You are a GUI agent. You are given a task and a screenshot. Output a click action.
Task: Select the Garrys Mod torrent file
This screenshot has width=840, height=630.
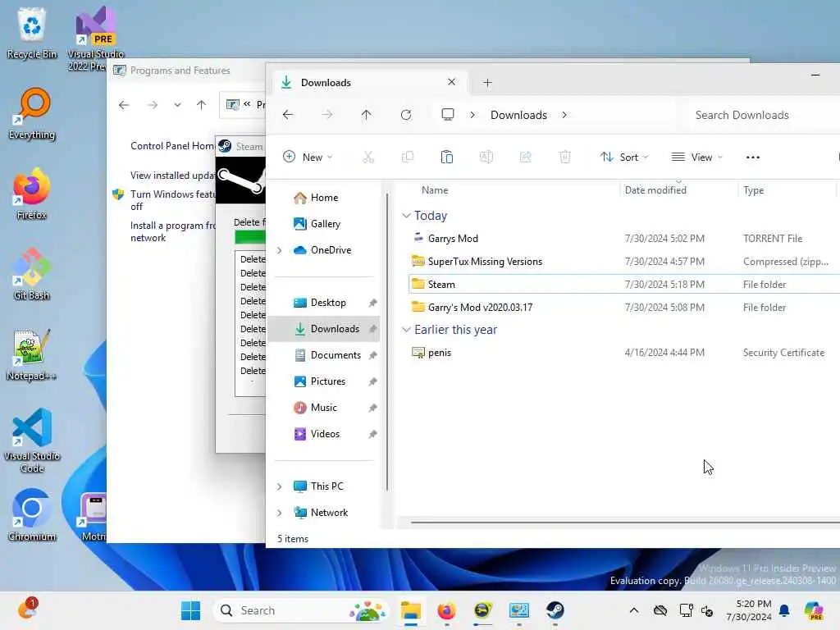pyautogui.click(x=623, y=239)
